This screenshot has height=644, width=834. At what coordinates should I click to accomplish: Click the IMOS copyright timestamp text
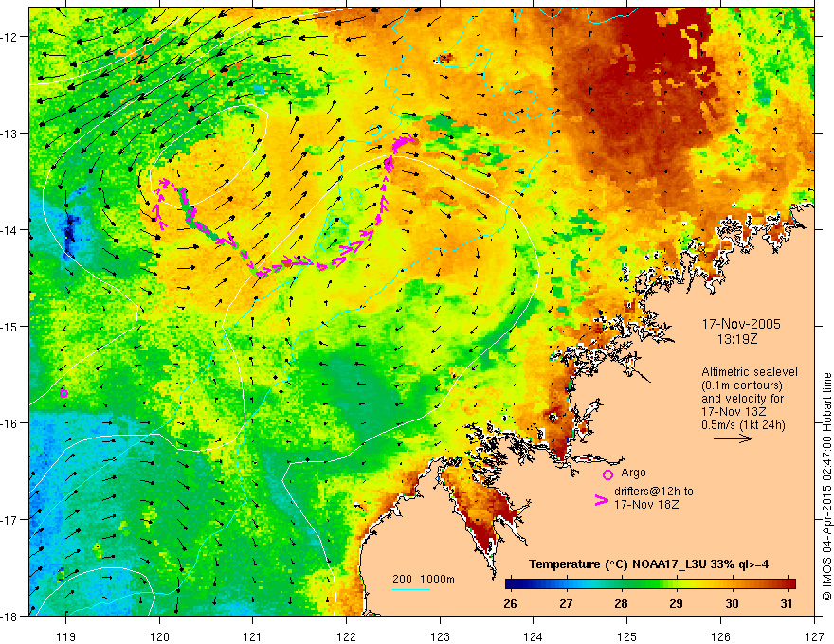point(826,487)
